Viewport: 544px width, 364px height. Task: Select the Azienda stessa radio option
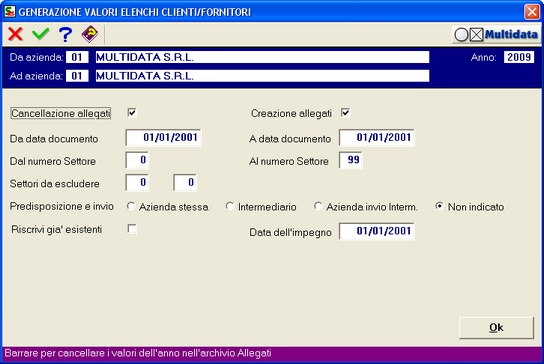coord(131,206)
